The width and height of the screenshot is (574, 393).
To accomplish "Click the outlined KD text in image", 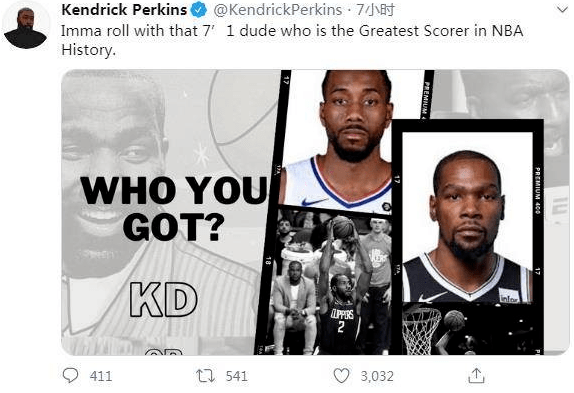I will pyautogui.click(x=164, y=300).
